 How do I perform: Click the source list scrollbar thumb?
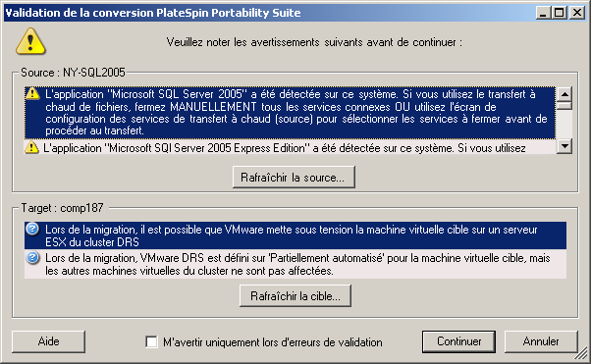pos(564,105)
